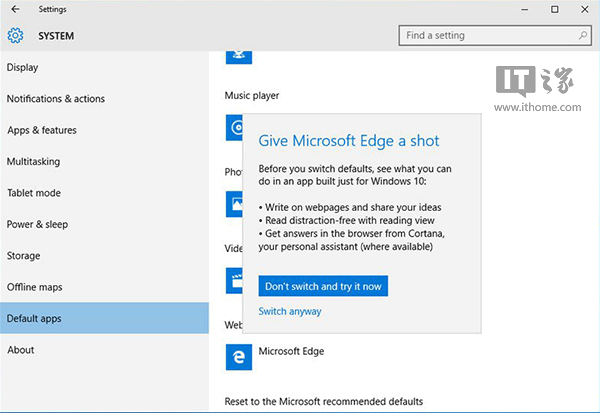600x413 pixels.
Task: Go to Apps & features
Action: [x=104, y=130]
